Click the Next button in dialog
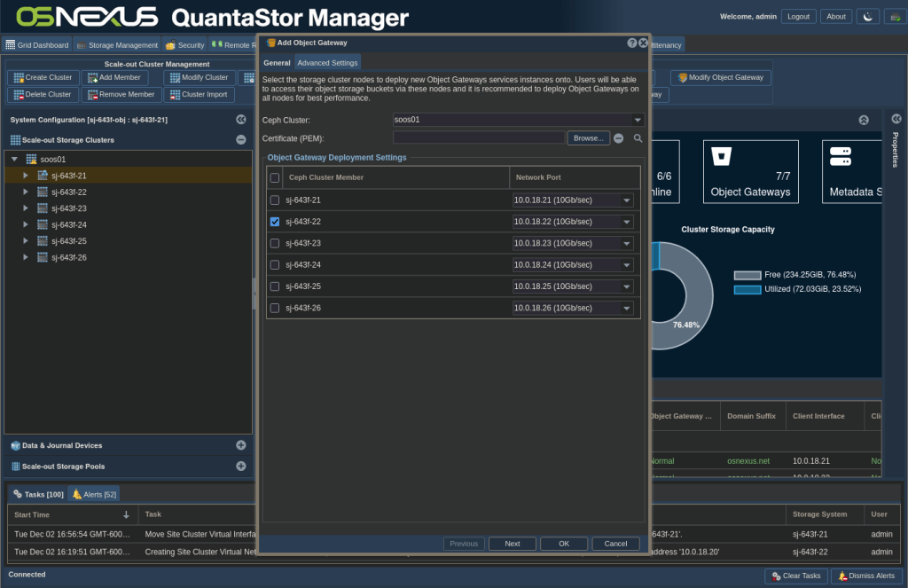The width and height of the screenshot is (908, 588). (512, 544)
